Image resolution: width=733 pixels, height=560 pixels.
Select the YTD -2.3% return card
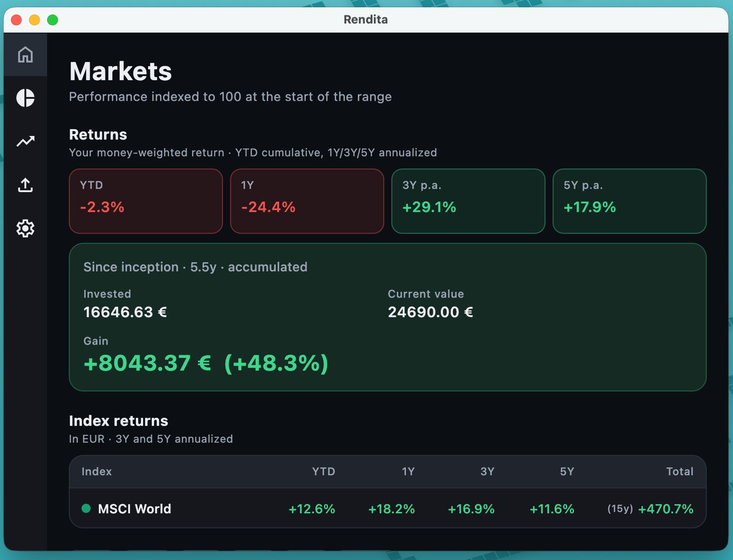(x=146, y=201)
